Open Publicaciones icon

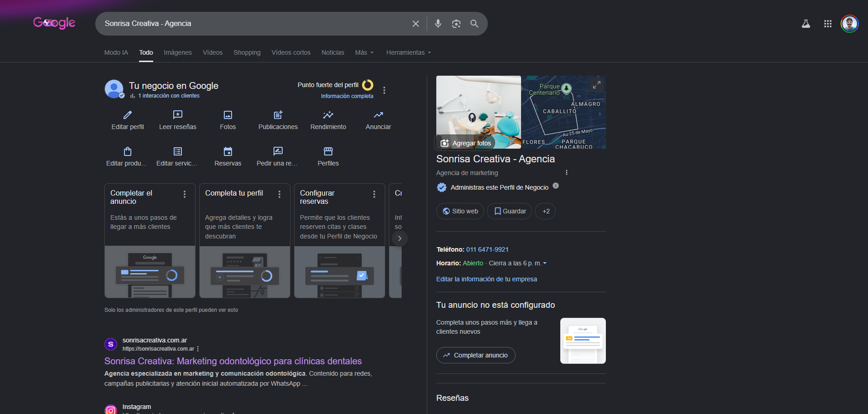tap(278, 115)
